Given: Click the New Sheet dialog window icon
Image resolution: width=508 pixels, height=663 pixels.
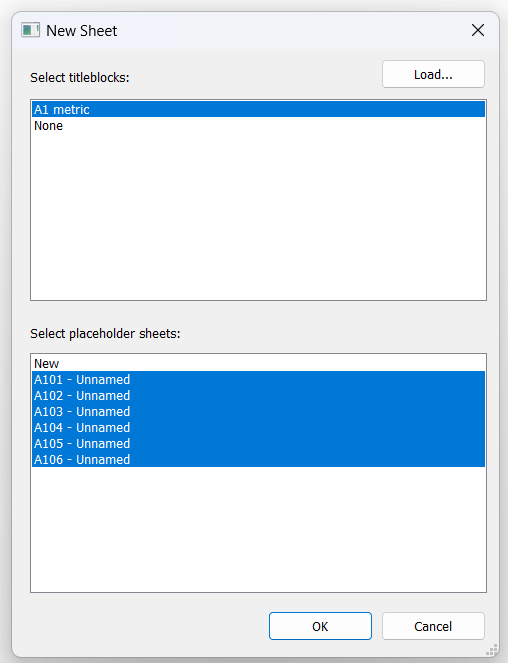Looking at the screenshot, I should [30, 30].
